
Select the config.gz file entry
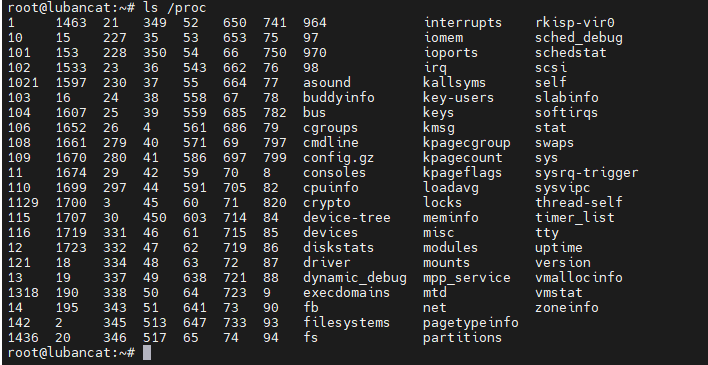339,158
